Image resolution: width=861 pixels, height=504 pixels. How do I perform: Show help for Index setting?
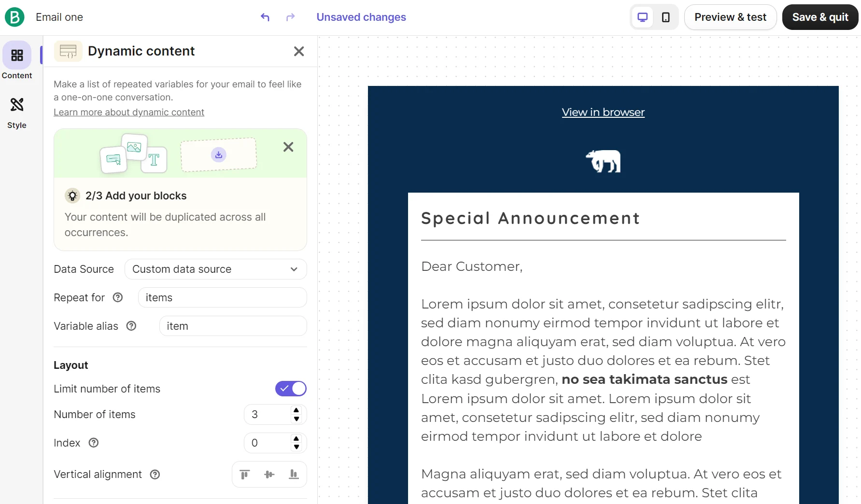[94, 443]
